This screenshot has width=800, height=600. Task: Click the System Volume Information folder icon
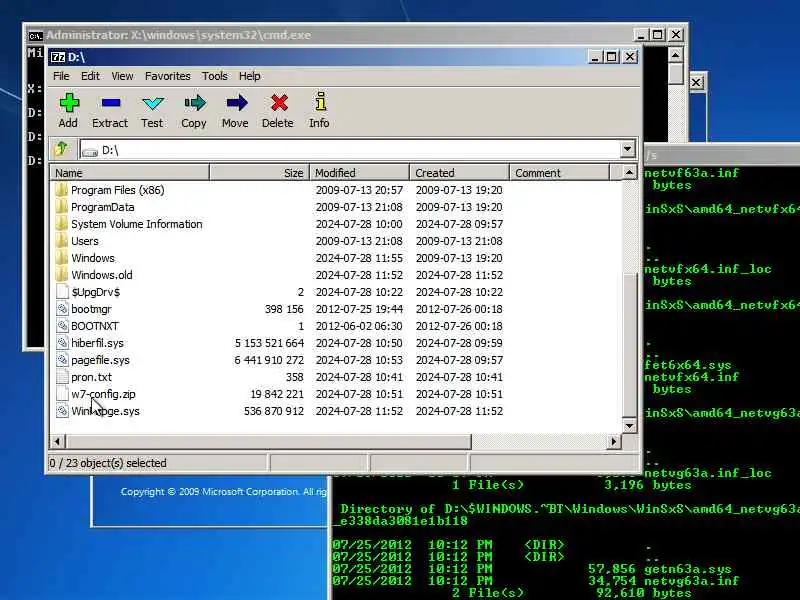coord(61,224)
